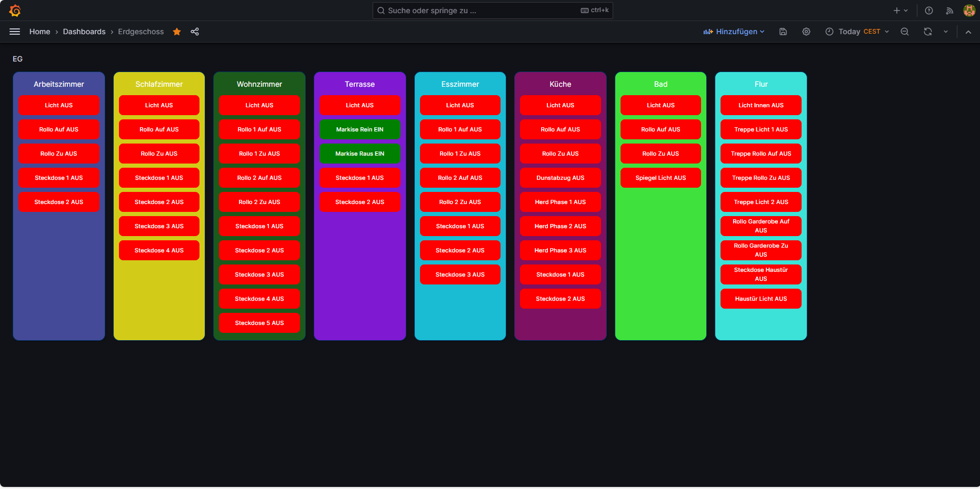Open the hamburger navigation menu
Viewport: 980px width, 489px height.
point(15,32)
